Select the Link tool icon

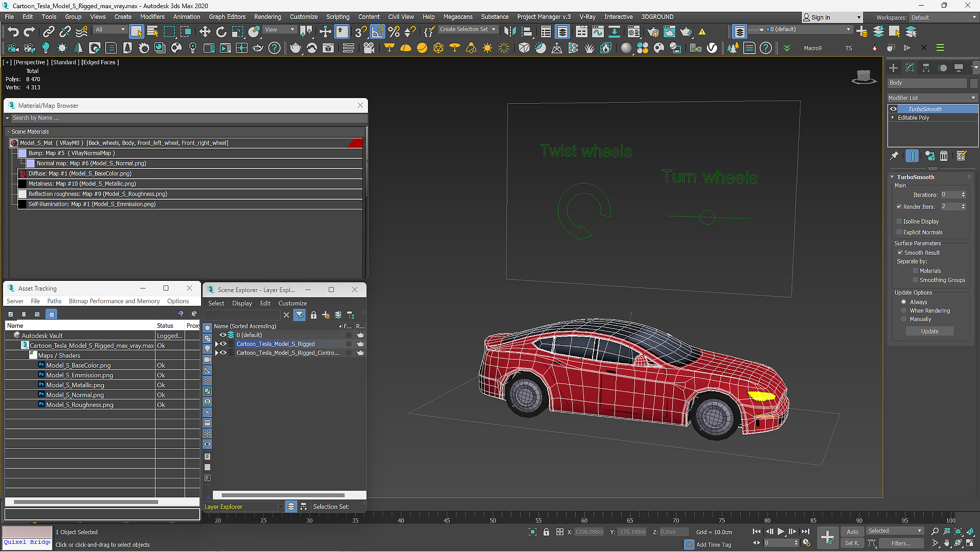click(48, 32)
